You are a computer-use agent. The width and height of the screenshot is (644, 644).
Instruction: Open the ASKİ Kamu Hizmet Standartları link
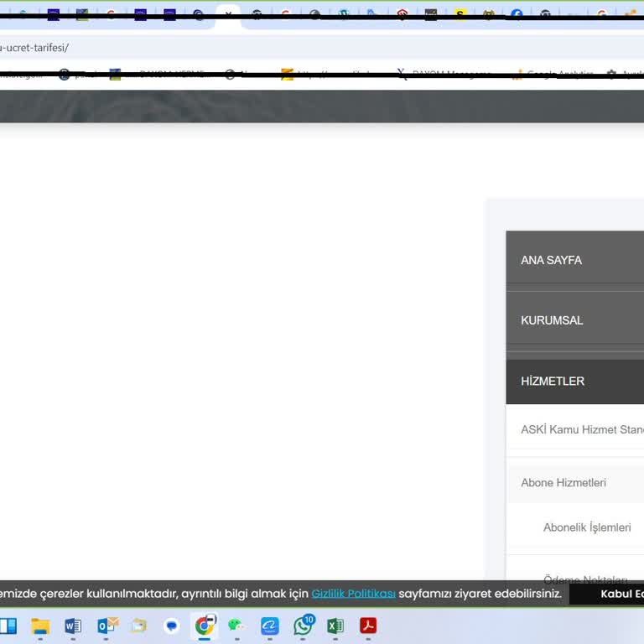pos(582,429)
